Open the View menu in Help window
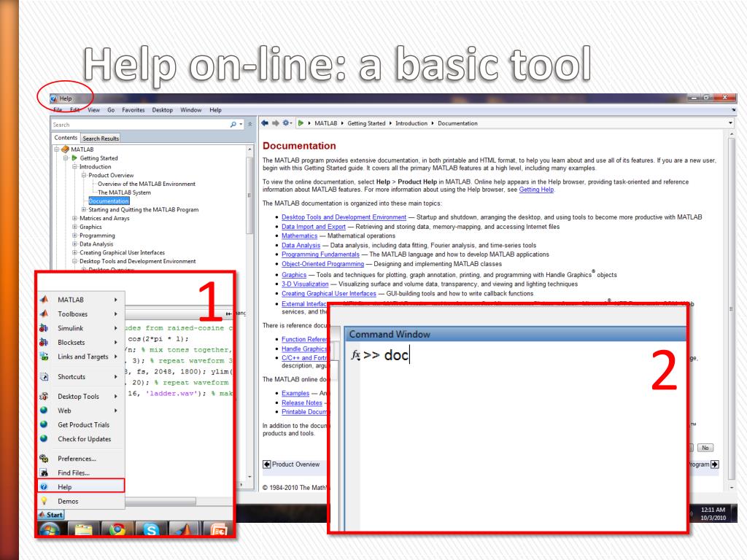 pyautogui.click(x=93, y=110)
